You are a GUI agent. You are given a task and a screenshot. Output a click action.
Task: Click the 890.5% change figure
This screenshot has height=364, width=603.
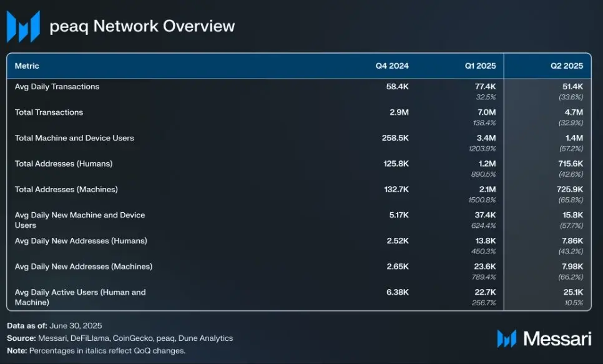(483, 174)
